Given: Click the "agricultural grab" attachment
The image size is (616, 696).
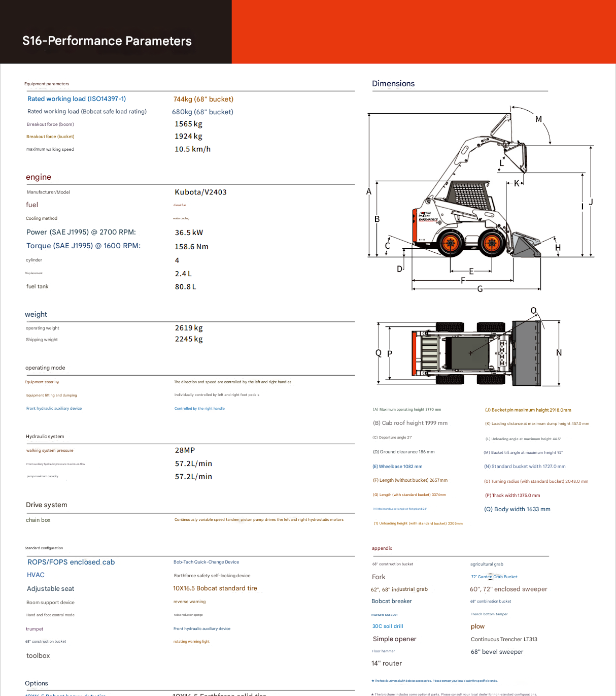Looking at the screenshot, I should [x=487, y=564].
